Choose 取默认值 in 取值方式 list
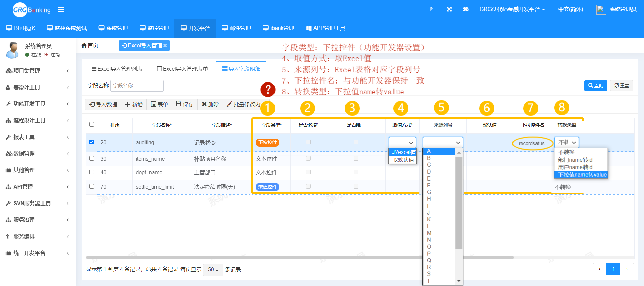The image size is (644, 286). pos(403,160)
